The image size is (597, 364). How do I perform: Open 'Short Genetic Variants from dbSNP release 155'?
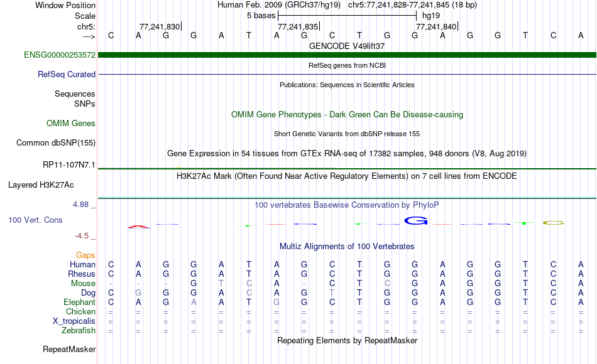pos(347,134)
